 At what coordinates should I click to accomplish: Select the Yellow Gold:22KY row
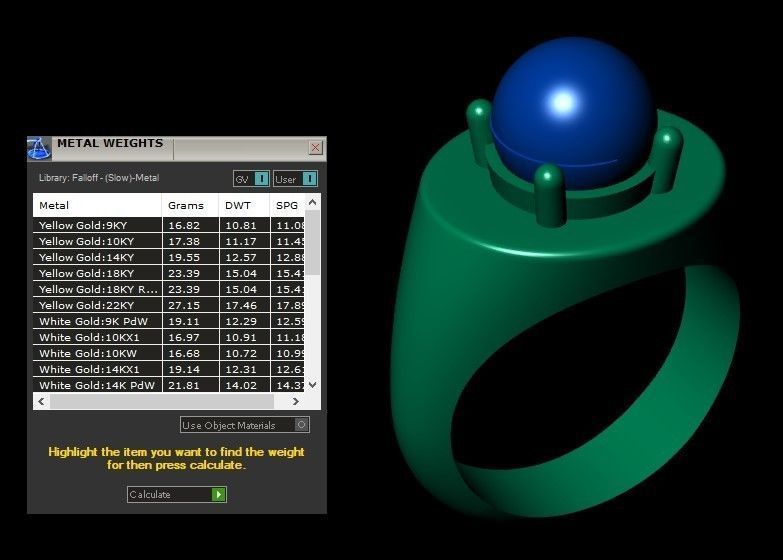click(x=169, y=305)
